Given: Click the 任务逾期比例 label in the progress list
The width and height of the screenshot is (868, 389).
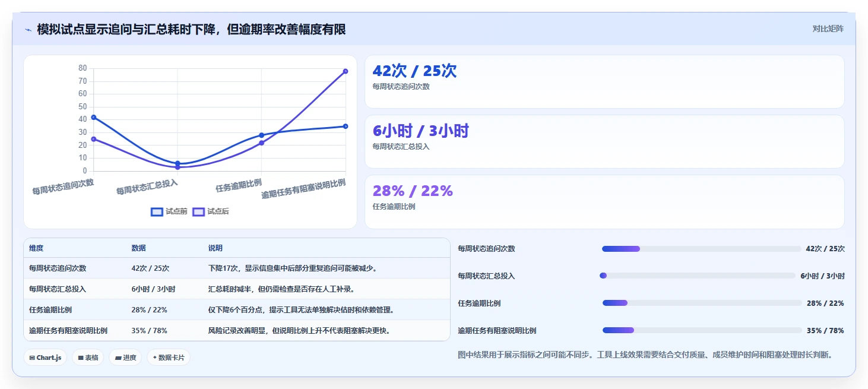Looking at the screenshot, I should pyautogui.click(x=479, y=303).
